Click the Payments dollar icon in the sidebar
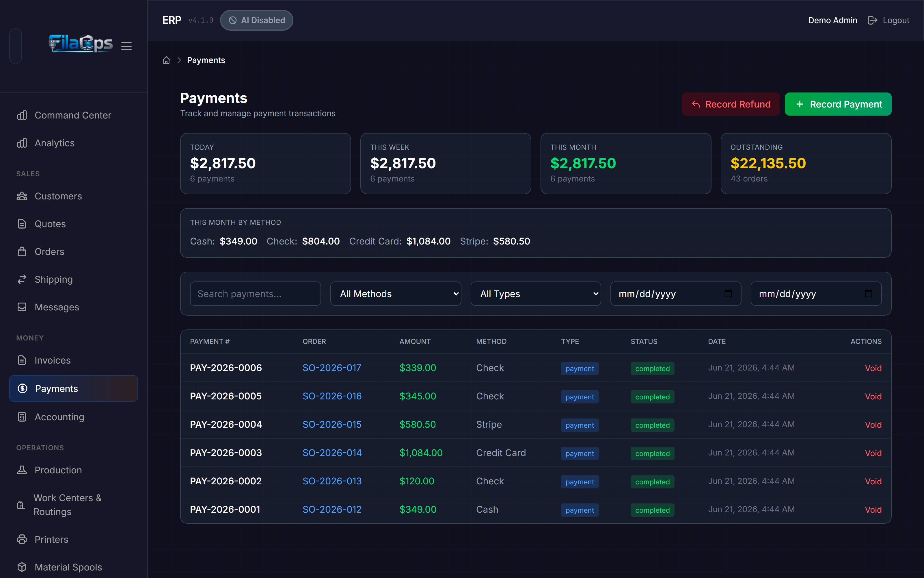924x578 pixels. coord(23,388)
